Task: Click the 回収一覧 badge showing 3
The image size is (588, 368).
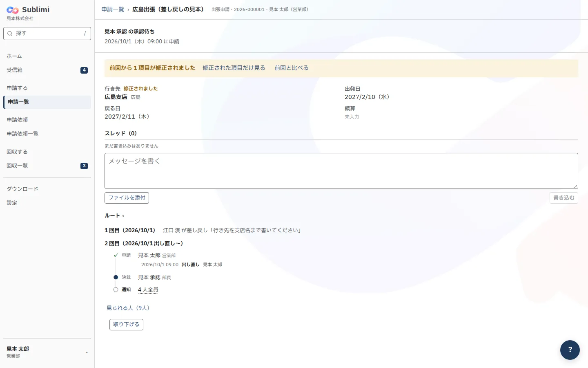Action: tap(84, 166)
